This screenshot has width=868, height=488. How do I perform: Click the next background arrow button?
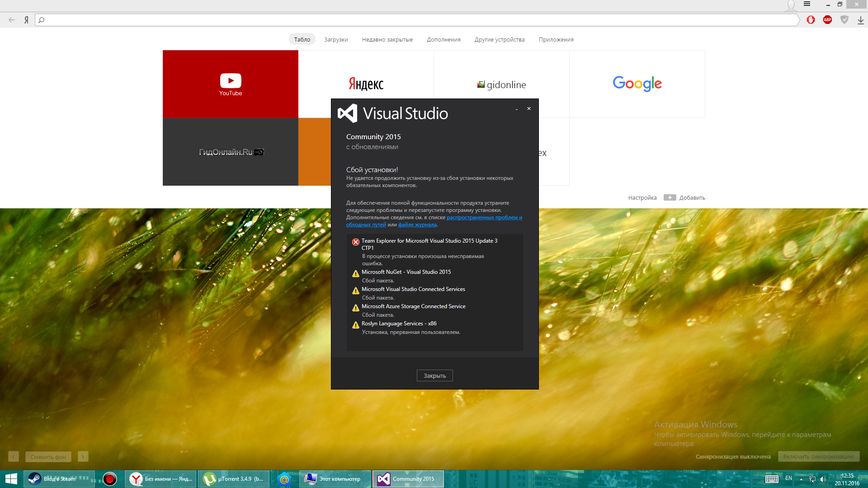pos(83,457)
